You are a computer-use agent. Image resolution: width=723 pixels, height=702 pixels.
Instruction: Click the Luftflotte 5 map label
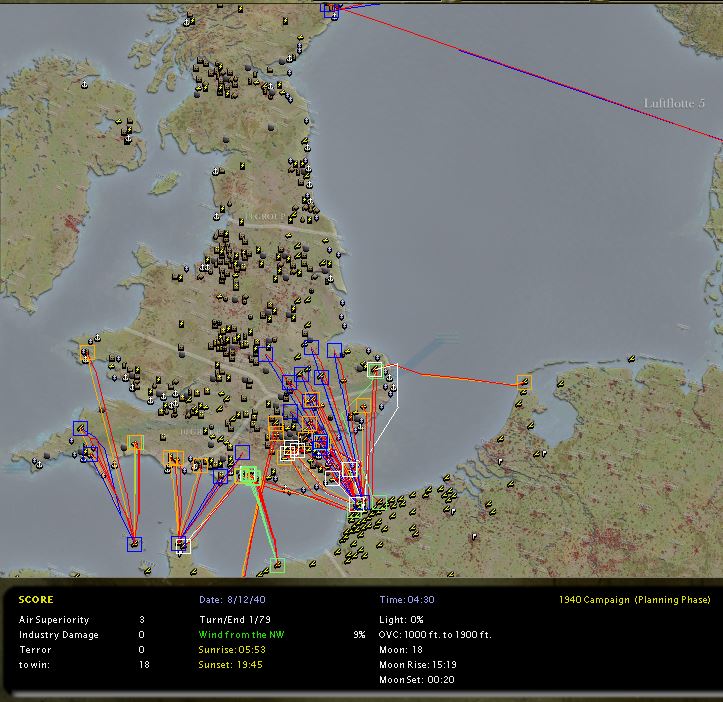click(674, 103)
